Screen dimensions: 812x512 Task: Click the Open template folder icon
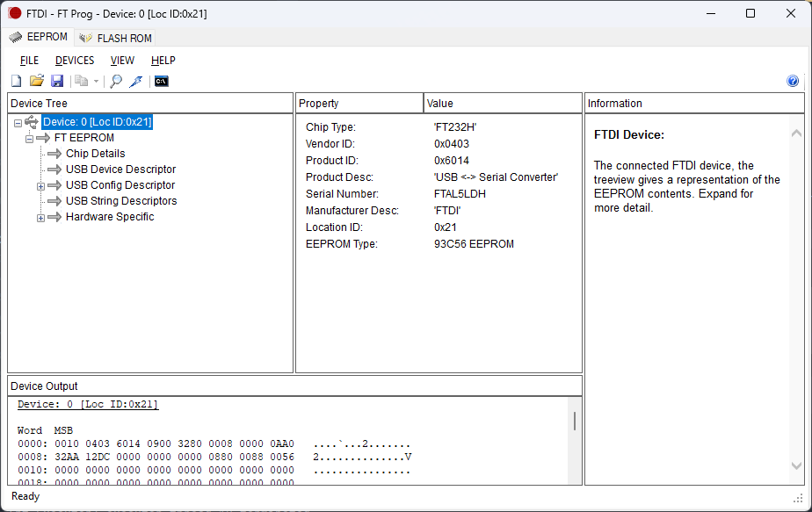coord(36,81)
